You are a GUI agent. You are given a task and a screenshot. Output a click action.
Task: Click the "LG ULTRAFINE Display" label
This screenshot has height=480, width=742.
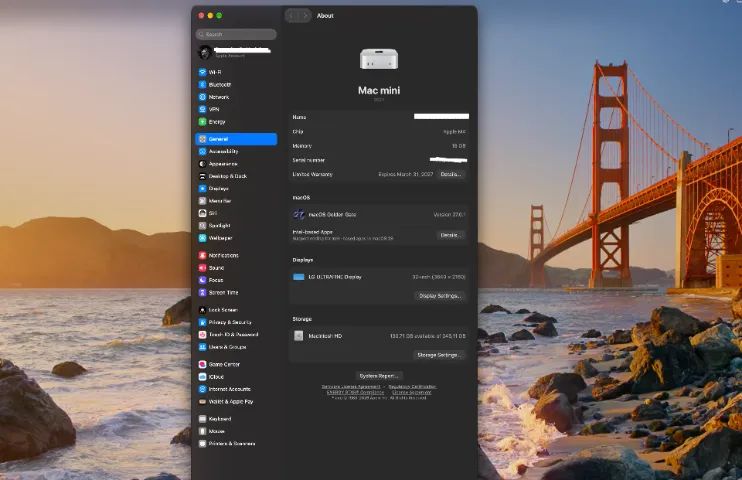335,277
